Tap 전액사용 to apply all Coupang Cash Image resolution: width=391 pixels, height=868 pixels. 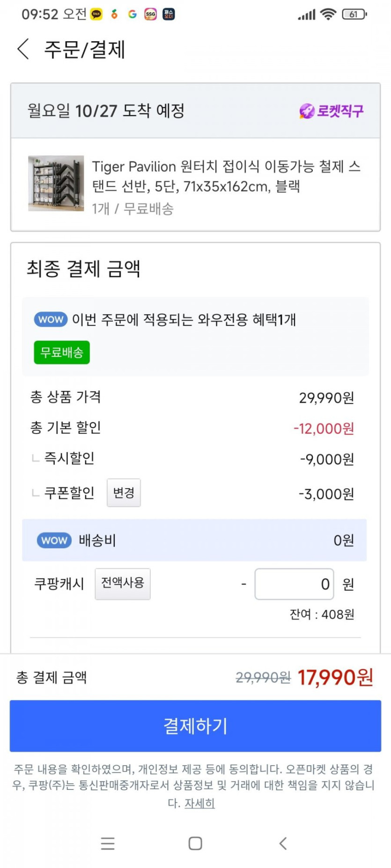123,583
